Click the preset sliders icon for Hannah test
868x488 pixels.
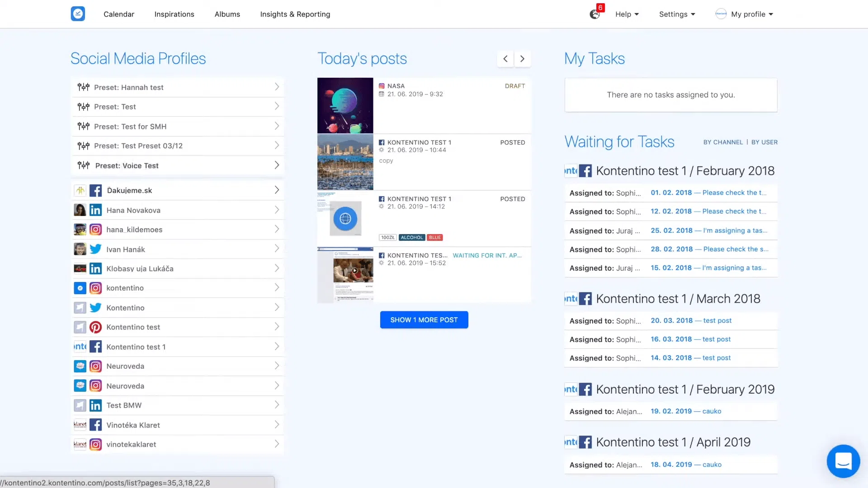83,87
